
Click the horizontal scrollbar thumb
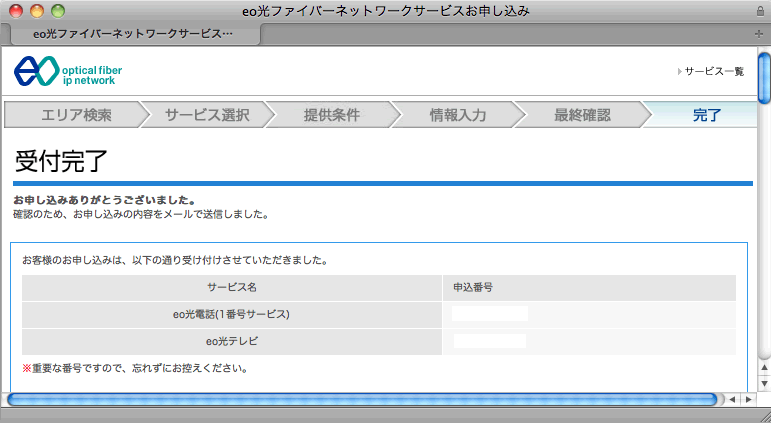[x=362, y=399]
